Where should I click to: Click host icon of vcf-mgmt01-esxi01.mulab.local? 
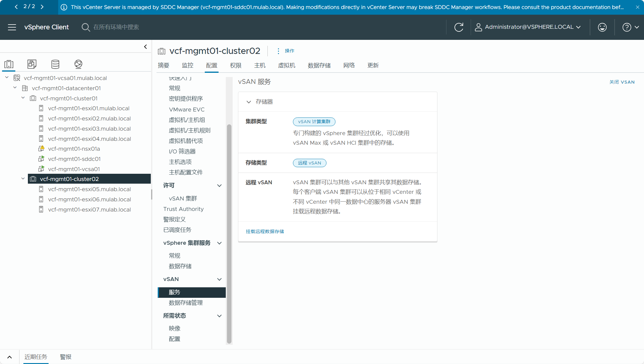(x=41, y=108)
